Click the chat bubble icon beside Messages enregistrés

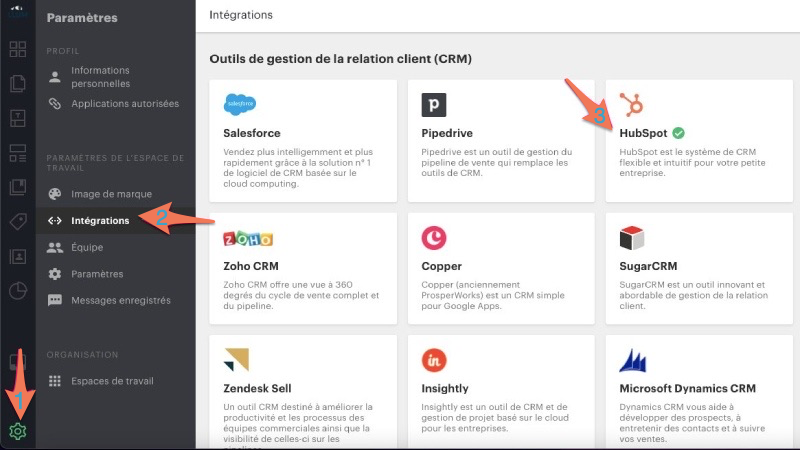point(55,300)
